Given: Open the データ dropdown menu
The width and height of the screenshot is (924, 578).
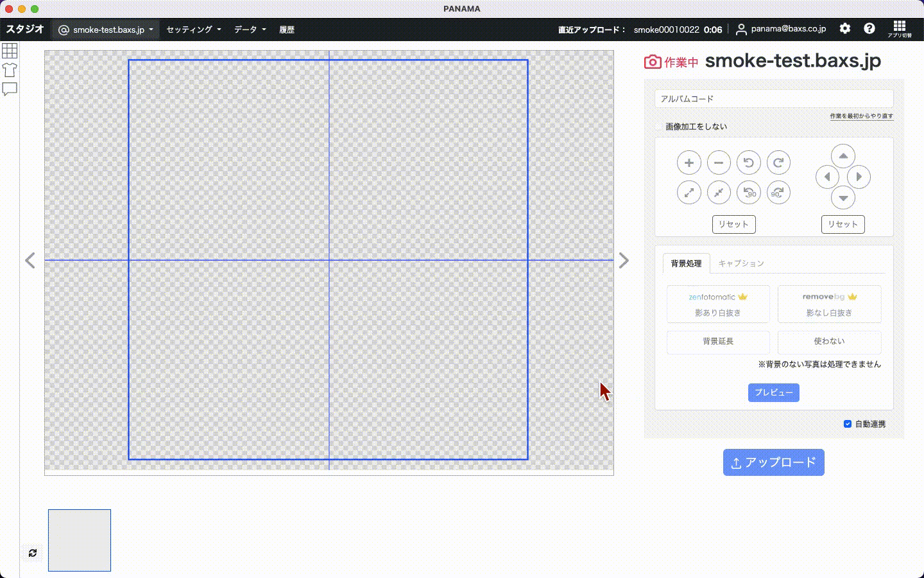Looking at the screenshot, I should (x=250, y=30).
